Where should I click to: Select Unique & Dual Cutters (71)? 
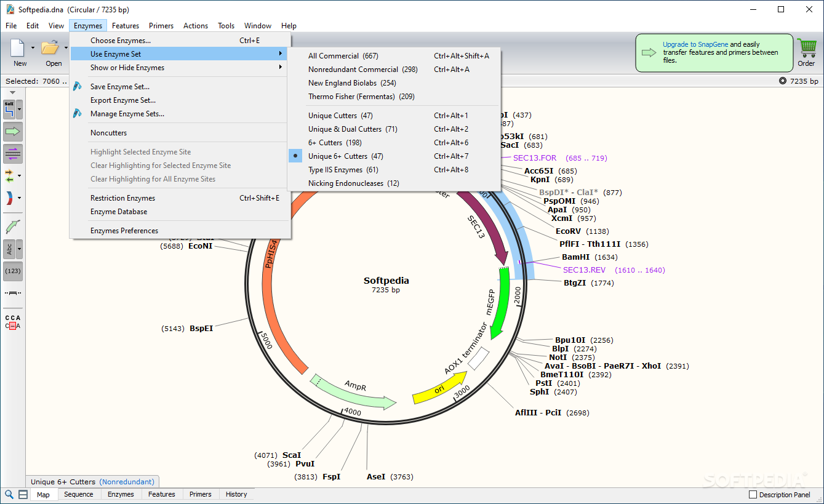[x=394, y=129]
